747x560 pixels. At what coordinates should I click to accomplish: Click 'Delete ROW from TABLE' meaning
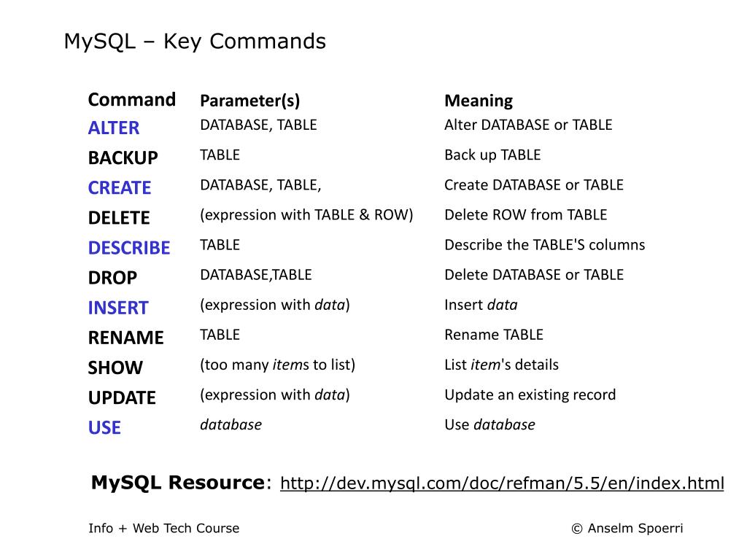[525, 215]
